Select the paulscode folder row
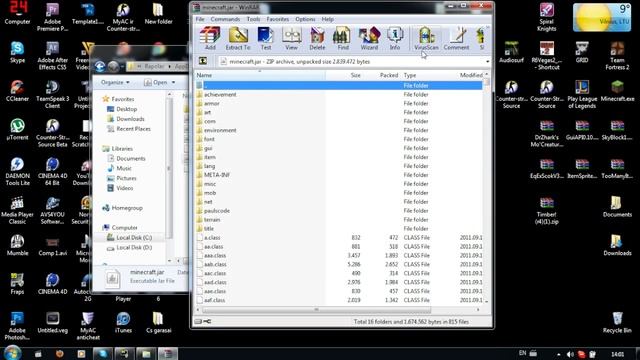Screen dimensions: 640x360 [338, 211]
